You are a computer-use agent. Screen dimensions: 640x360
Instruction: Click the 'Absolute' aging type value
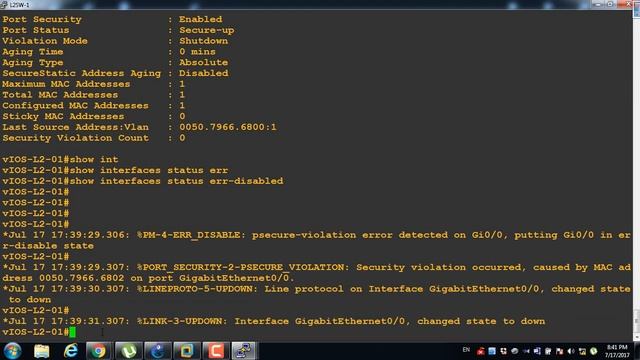click(x=204, y=62)
